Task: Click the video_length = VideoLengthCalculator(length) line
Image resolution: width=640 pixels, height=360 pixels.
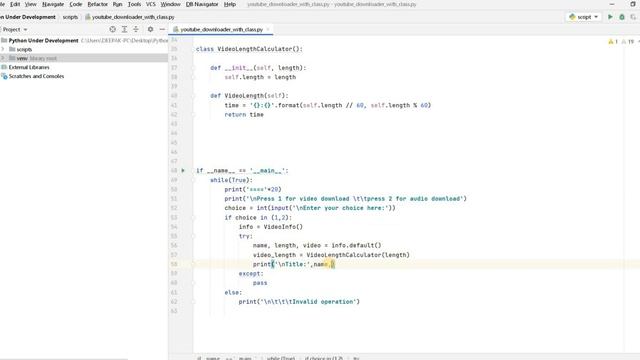Action: tap(331, 255)
